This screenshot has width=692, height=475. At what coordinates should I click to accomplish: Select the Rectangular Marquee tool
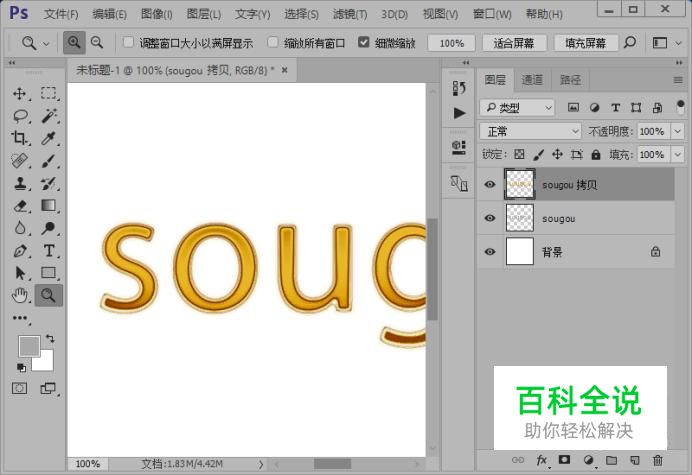49,94
